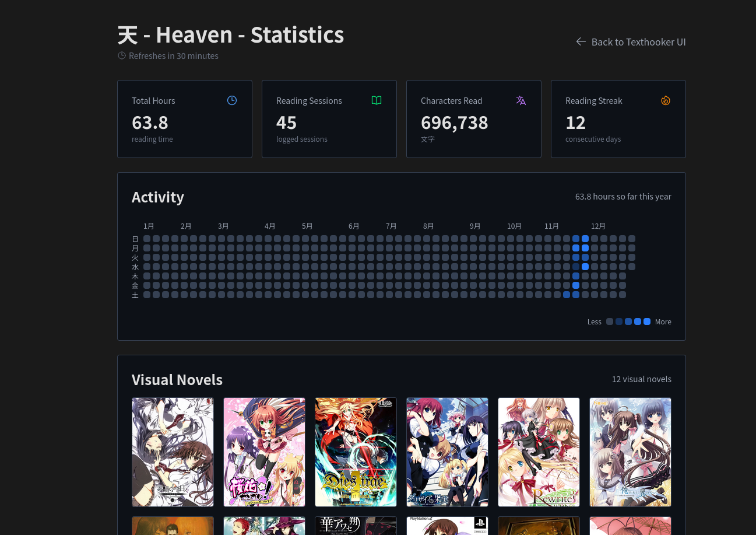The width and height of the screenshot is (756, 535).
Task: Click the bright blue cell in the 水 row
Action: 585,267
